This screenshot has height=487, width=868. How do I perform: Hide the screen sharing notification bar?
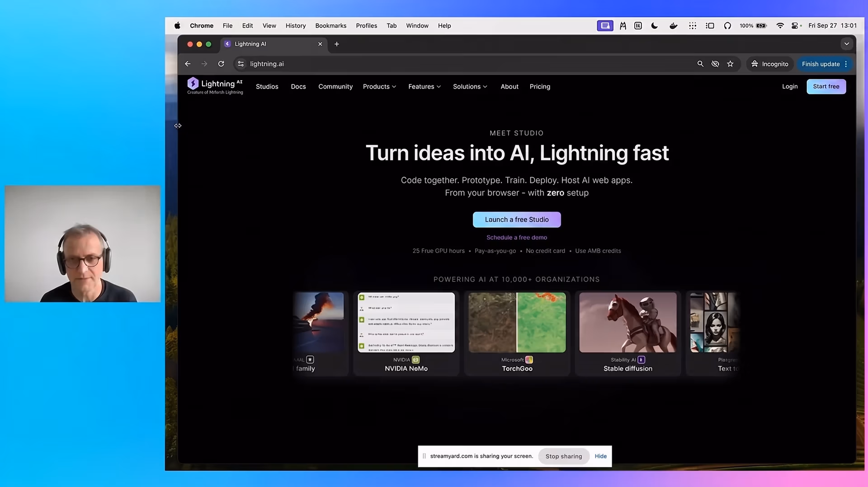pyautogui.click(x=600, y=456)
